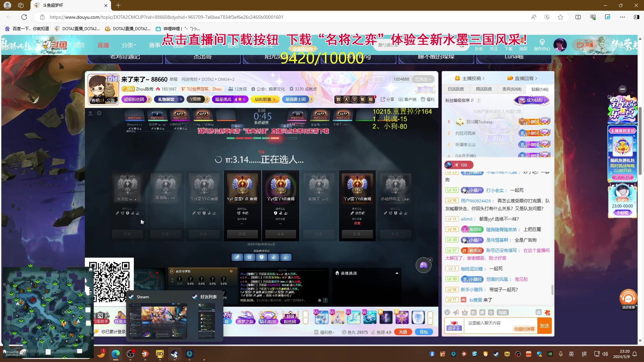The image size is (644, 362).
Task: Open the emoji picker in chat
Action: point(447,312)
